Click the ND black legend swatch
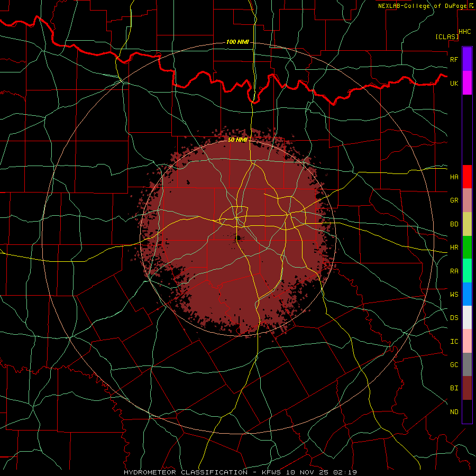The height and width of the screenshot is (476, 476). pyautogui.click(x=467, y=411)
